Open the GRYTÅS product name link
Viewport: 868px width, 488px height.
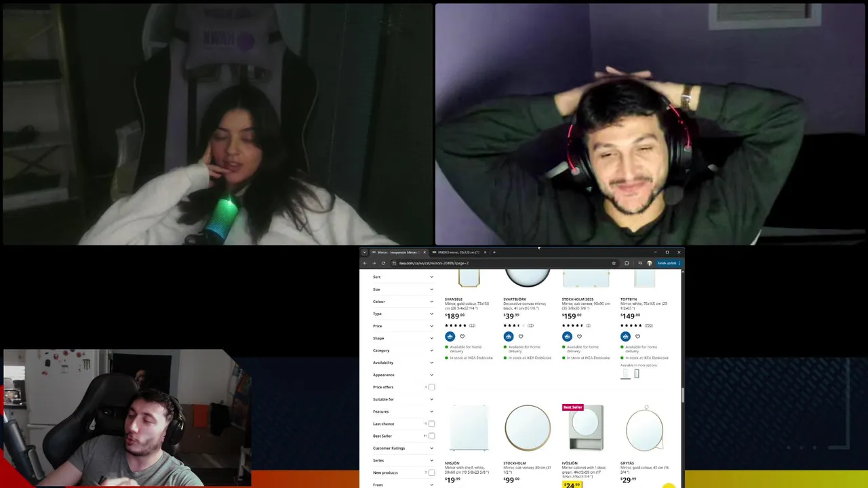pos(627,464)
